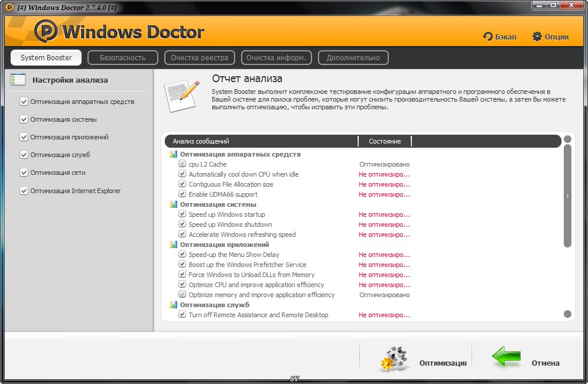This screenshot has height=384, width=588.
Task: Click the title bar application icon
Action: [x=9, y=7]
